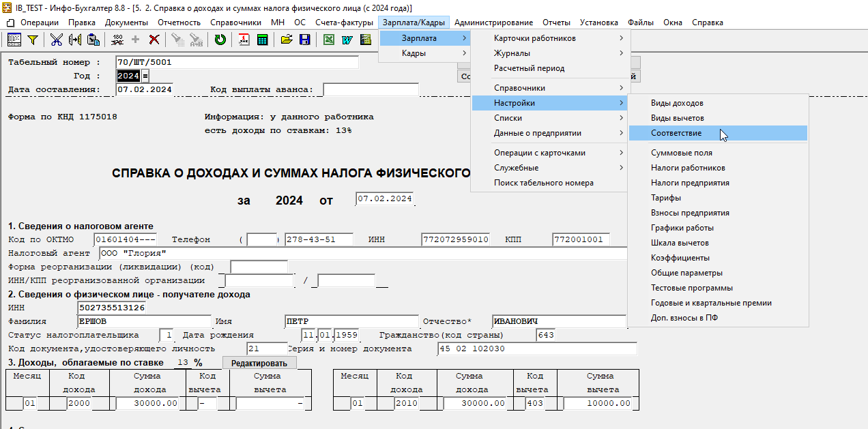Screen dimensions: 868x429
Task: Select Виды доходов in Настройки submenu
Action: click(718, 103)
